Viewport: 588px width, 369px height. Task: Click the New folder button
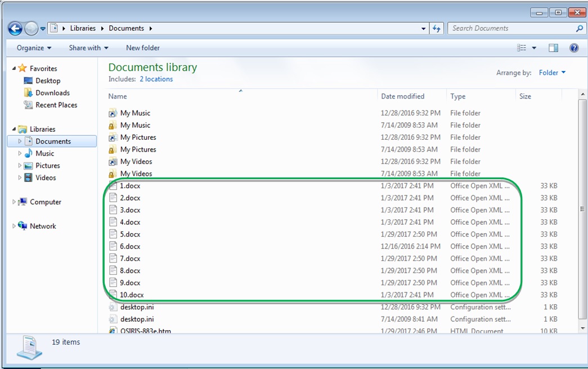point(142,48)
